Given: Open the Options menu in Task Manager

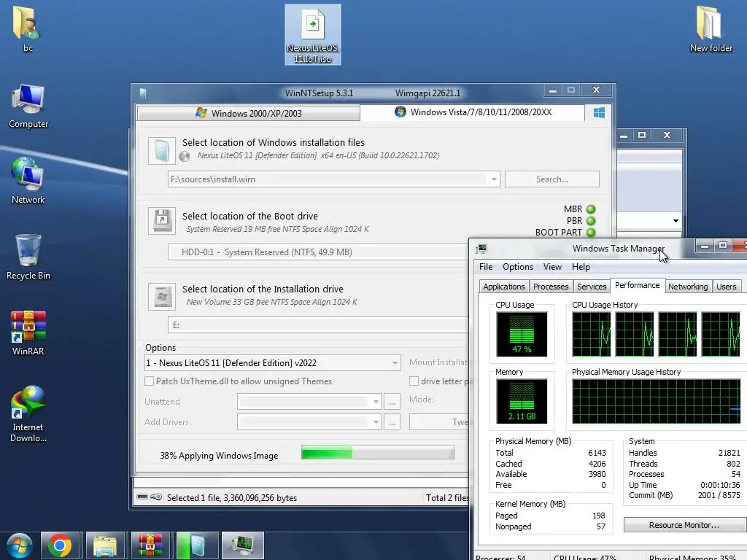Looking at the screenshot, I should tap(517, 267).
